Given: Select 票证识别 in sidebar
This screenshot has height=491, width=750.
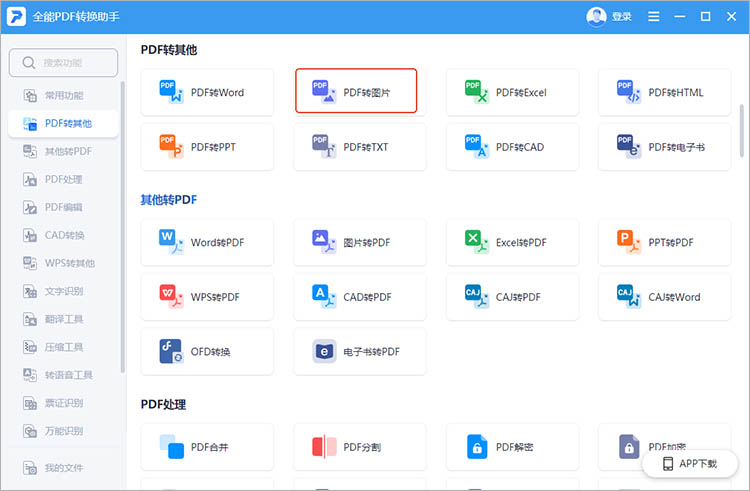Looking at the screenshot, I should click(x=63, y=403).
